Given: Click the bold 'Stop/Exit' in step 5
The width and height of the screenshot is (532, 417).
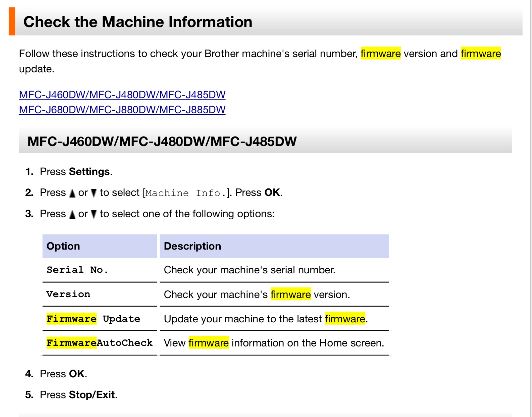Looking at the screenshot, I should pos(92,395).
